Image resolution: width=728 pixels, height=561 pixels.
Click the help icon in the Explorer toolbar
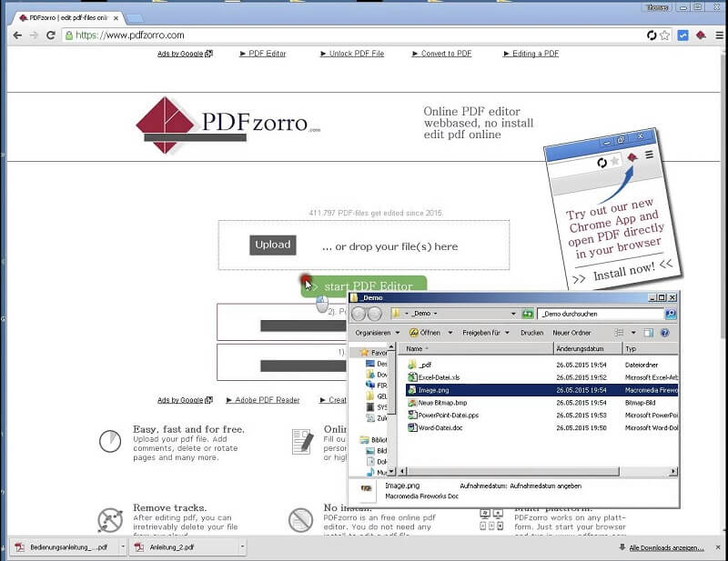click(x=665, y=332)
